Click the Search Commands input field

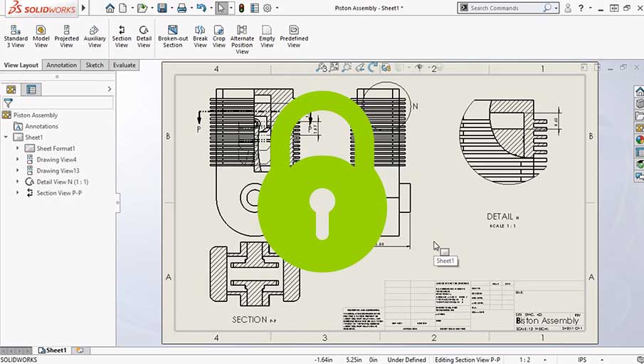tap(505, 8)
